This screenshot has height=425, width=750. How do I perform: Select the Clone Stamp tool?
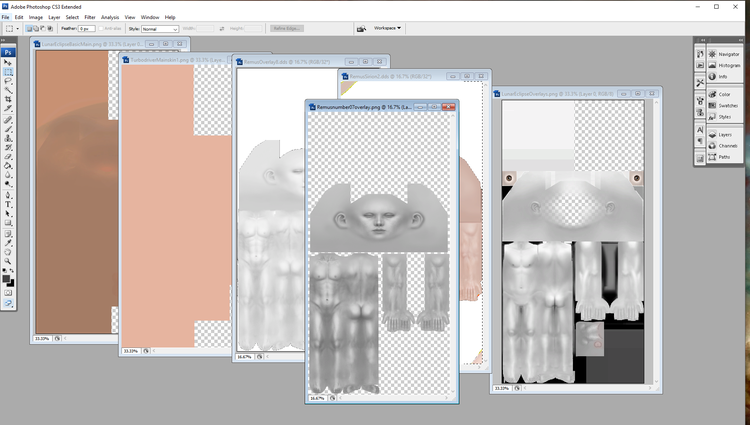pos(8,138)
